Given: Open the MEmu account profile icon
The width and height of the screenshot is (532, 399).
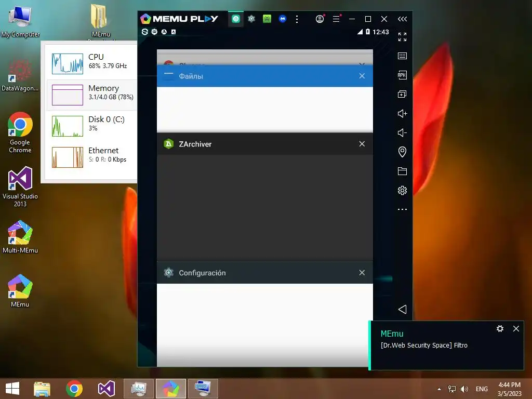Looking at the screenshot, I should pyautogui.click(x=320, y=19).
